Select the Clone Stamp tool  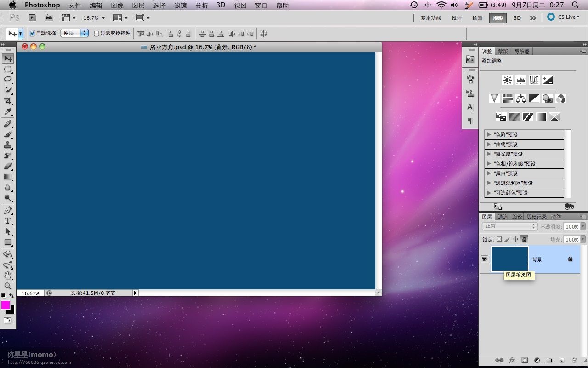[x=8, y=145]
